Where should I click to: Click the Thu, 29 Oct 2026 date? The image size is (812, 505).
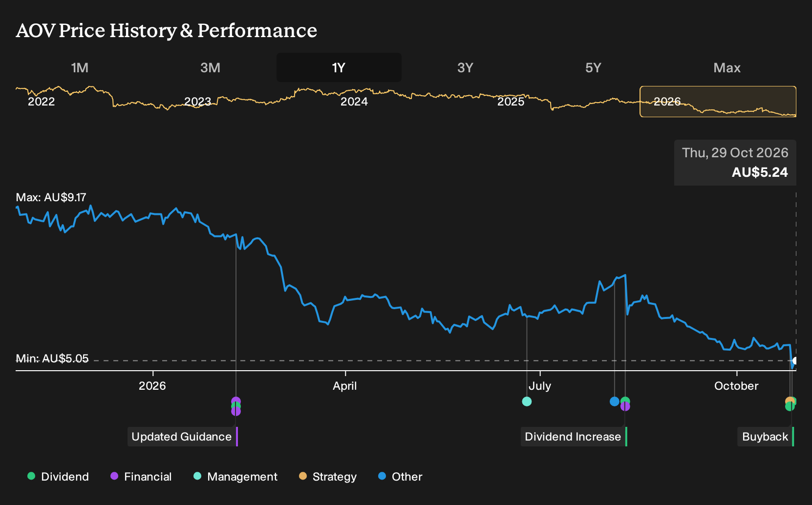(735, 153)
